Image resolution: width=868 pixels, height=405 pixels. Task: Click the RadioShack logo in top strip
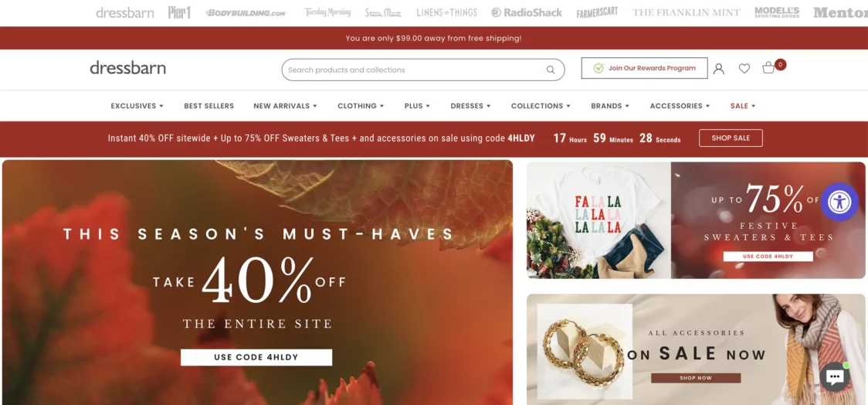click(527, 12)
